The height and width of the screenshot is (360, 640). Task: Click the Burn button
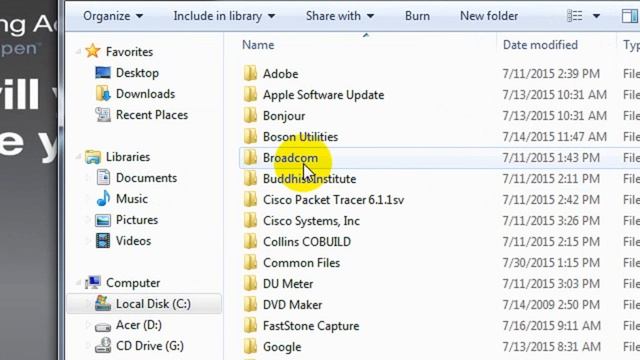tap(417, 16)
